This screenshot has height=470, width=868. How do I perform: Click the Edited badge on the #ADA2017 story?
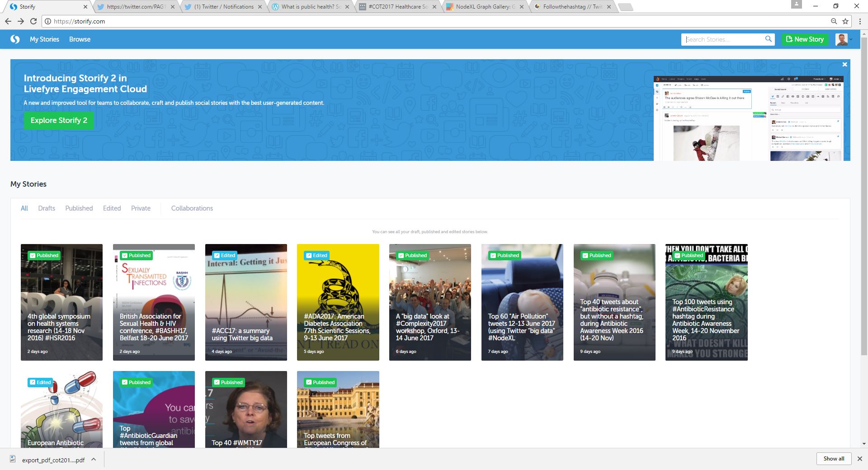pos(316,255)
